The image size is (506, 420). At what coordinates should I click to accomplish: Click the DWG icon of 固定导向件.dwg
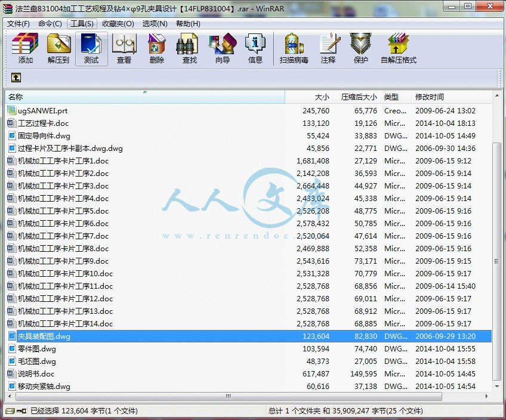(x=12, y=136)
